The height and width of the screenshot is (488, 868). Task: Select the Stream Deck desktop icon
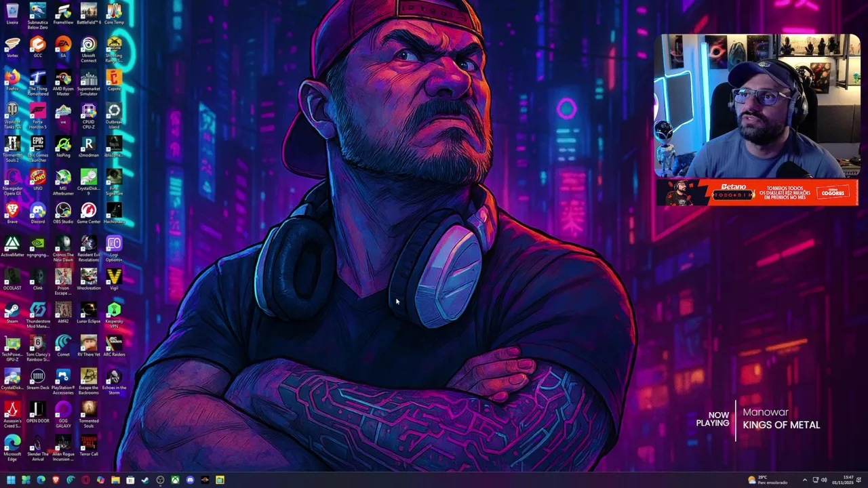[38, 380]
